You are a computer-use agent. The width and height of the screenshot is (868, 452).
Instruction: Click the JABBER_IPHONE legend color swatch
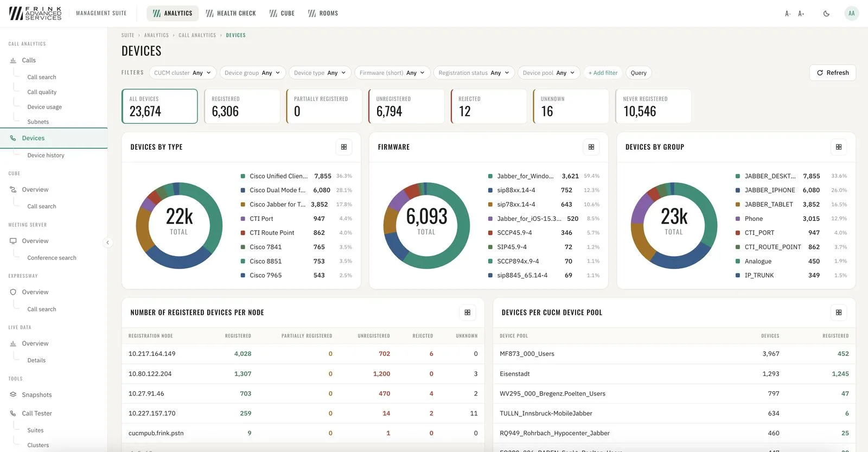click(x=738, y=190)
